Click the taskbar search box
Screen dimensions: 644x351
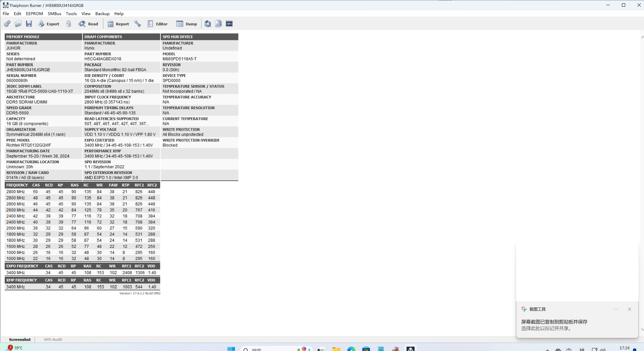[x=276, y=349]
